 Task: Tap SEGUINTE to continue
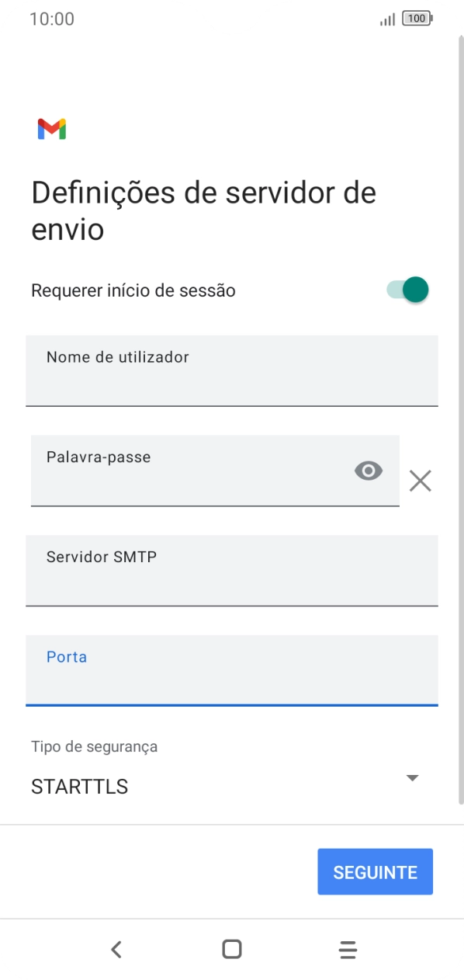coord(376,871)
